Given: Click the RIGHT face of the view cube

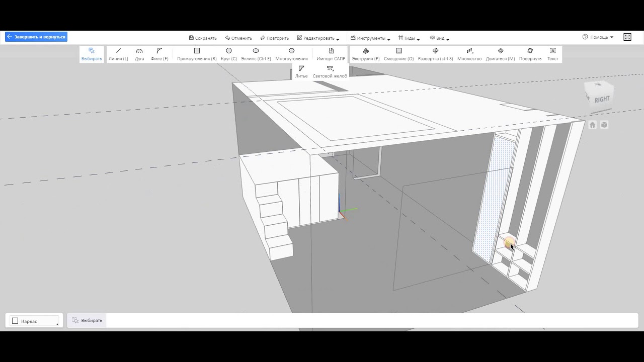Looking at the screenshot, I should pos(602,99).
